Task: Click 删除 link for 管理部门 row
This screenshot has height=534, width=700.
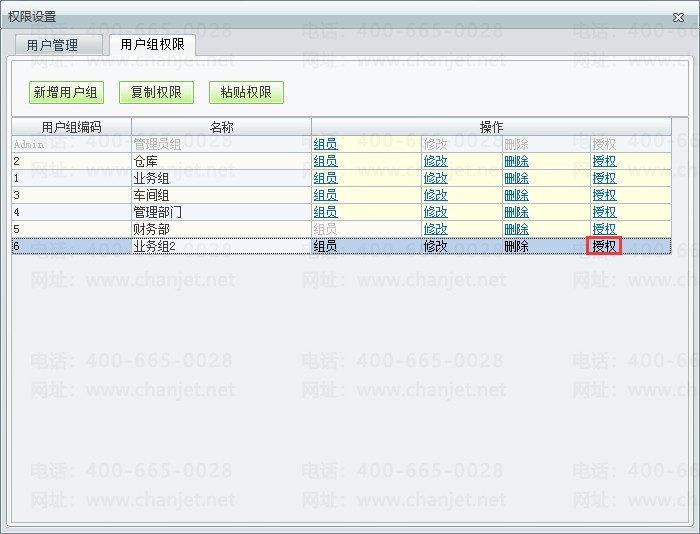Action: pos(516,212)
